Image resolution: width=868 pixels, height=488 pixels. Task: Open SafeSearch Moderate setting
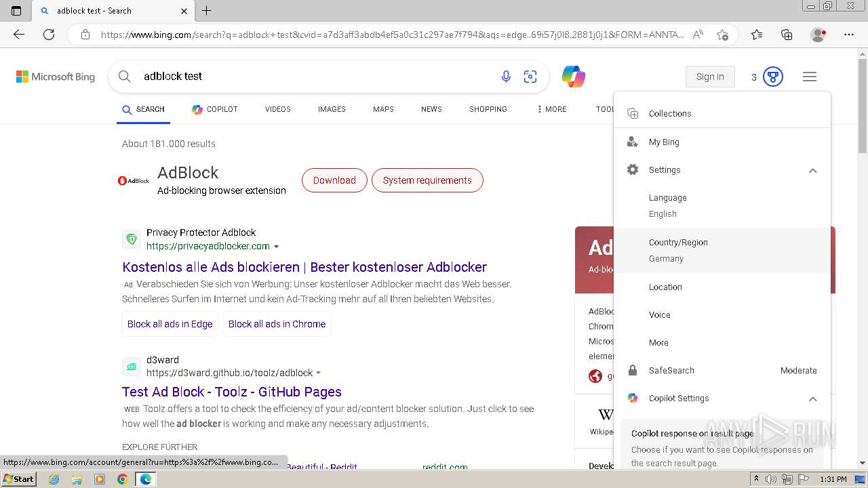722,370
